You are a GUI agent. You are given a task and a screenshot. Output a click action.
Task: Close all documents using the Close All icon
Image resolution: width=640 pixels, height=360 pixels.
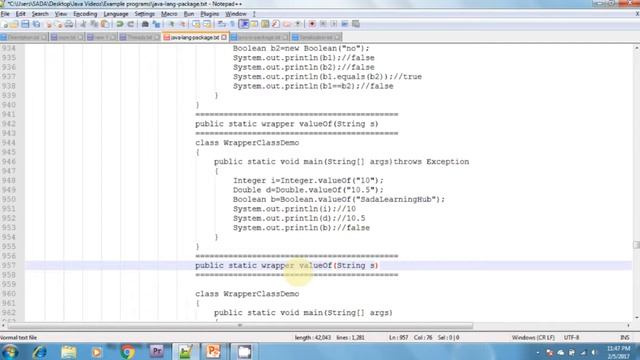coord(58,24)
